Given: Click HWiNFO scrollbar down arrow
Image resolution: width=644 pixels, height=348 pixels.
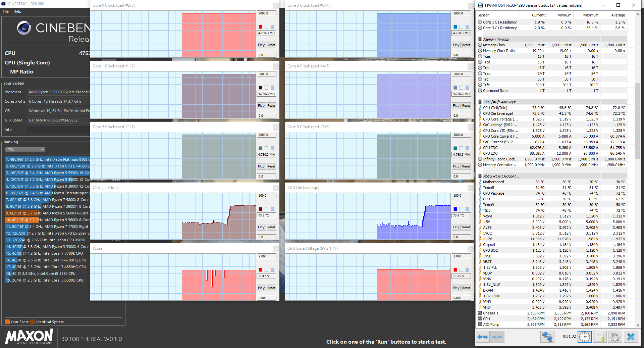Looking at the screenshot, I should pos(638,325).
